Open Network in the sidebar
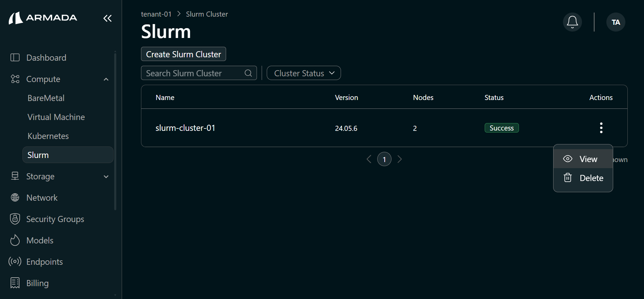Screen dimensions: 644x299 tap(42, 198)
